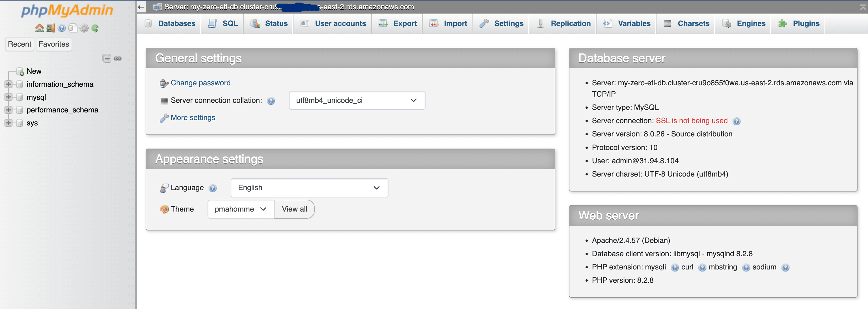Click the New database cylinder icon
The height and width of the screenshot is (309, 868).
click(x=20, y=71)
